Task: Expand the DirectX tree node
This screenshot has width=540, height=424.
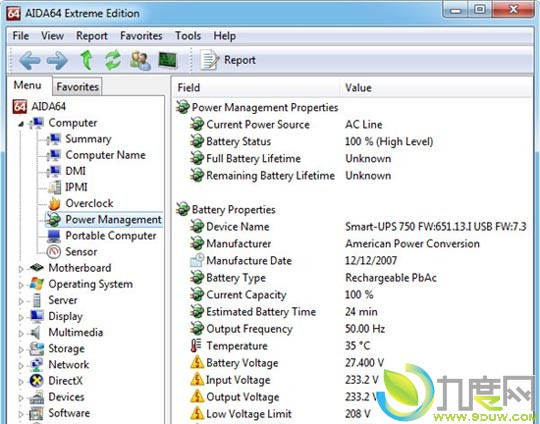Action: 21,382
